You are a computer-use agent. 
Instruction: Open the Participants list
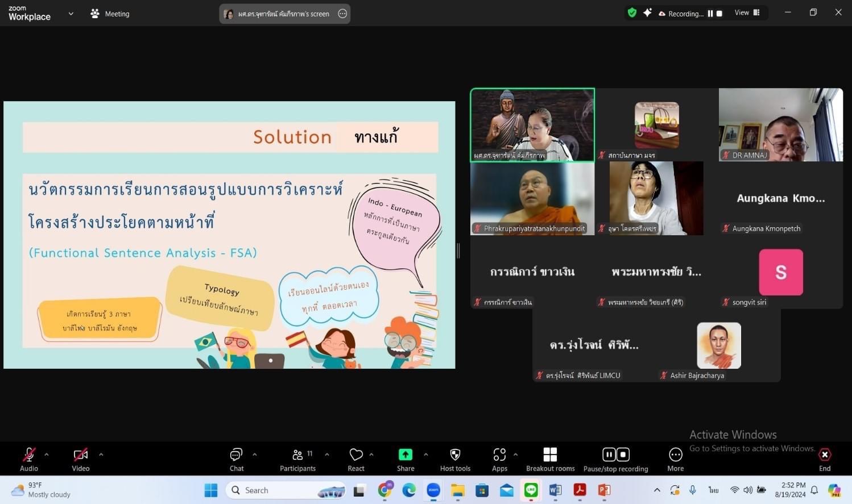coord(297,460)
